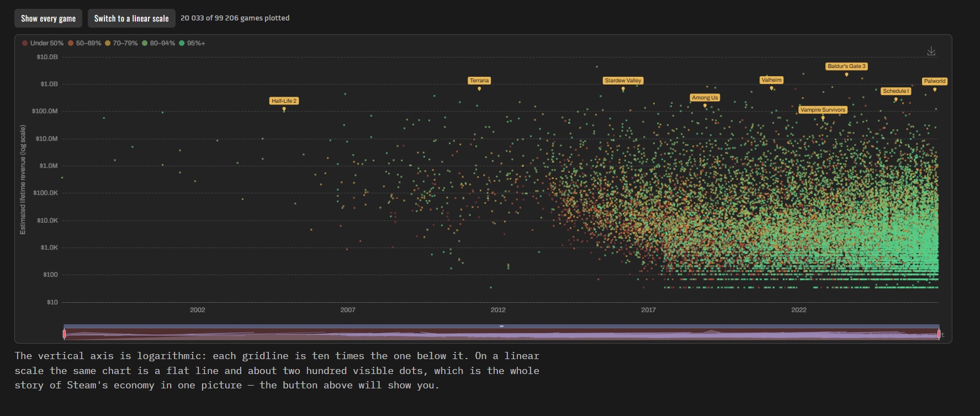Viewport: 980px width, 416px height.
Task: Click the paragraph starting 'The vertical axis is logarithmic'
Action: point(277,370)
